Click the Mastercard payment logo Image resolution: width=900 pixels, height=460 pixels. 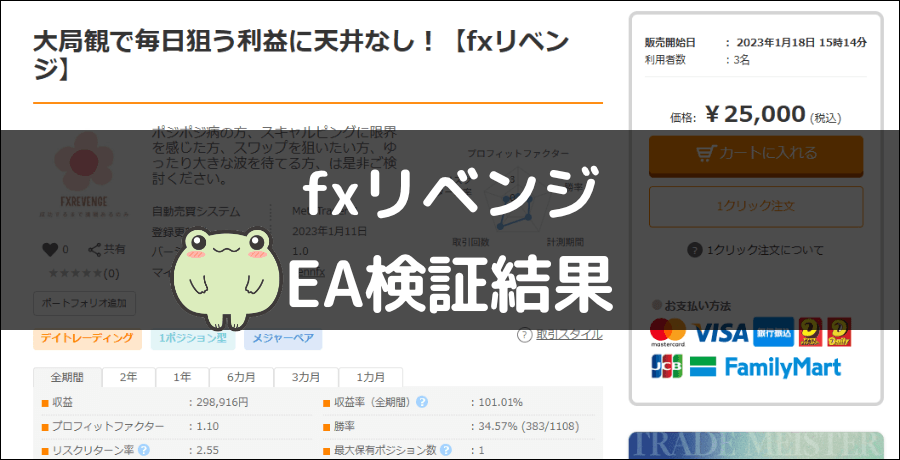(x=667, y=332)
